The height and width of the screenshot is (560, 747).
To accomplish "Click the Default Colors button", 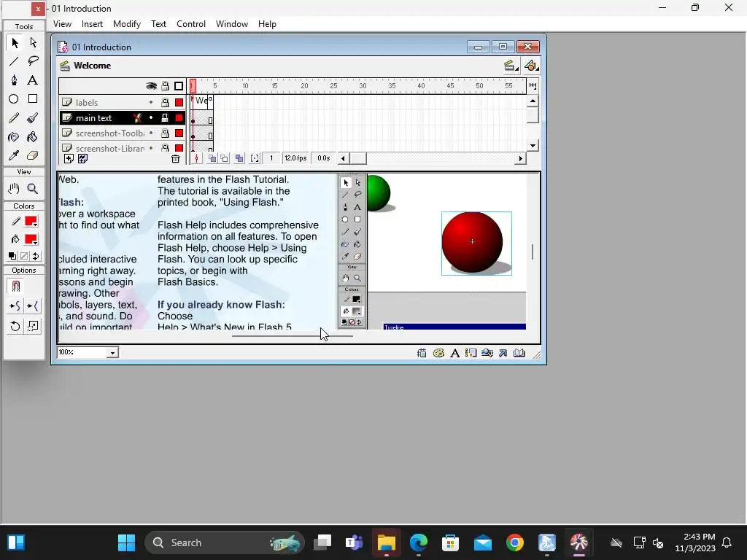I will pyautogui.click(x=12, y=256).
